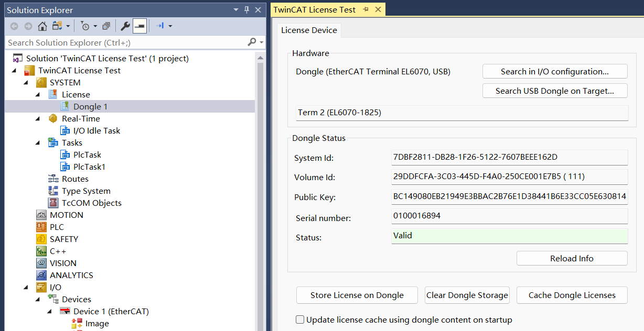Click the Back navigation arrow in Solution Explorer
Screen dimensions: 644x331
(14, 26)
